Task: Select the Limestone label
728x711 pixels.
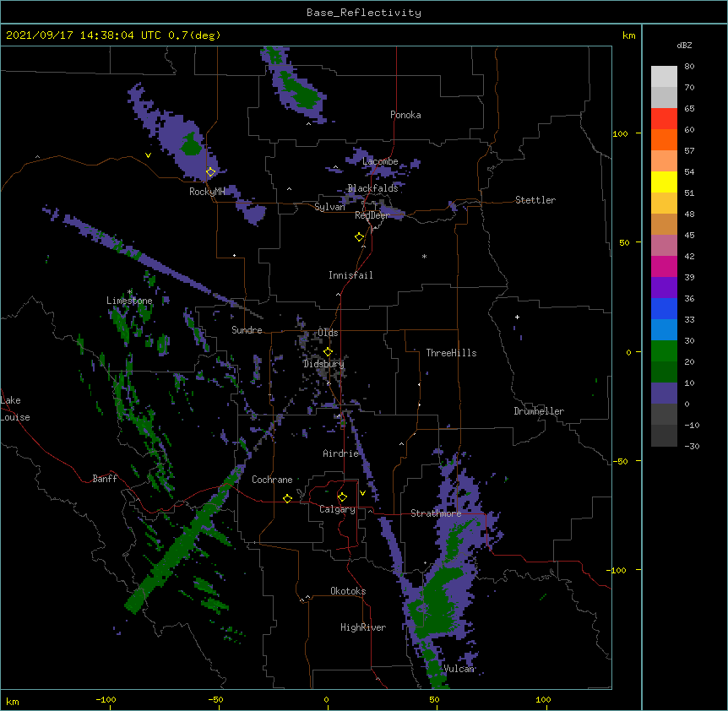Action: click(x=129, y=301)
